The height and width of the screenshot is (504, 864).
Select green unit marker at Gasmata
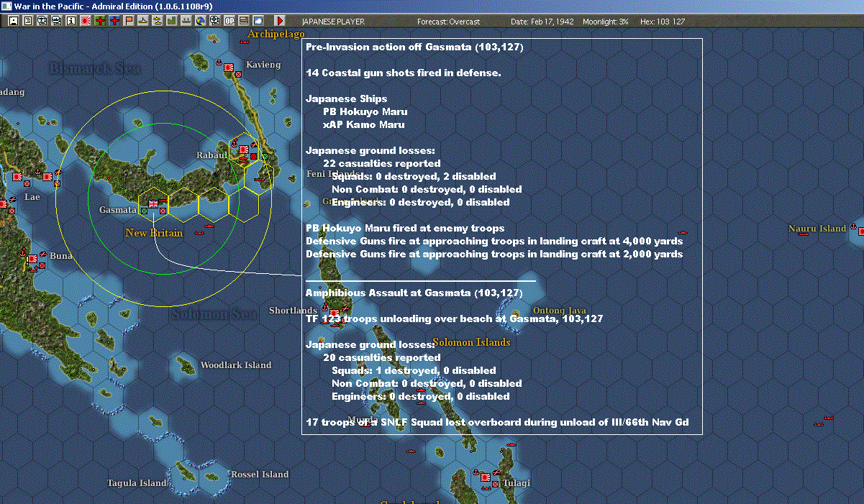point(145,211)
